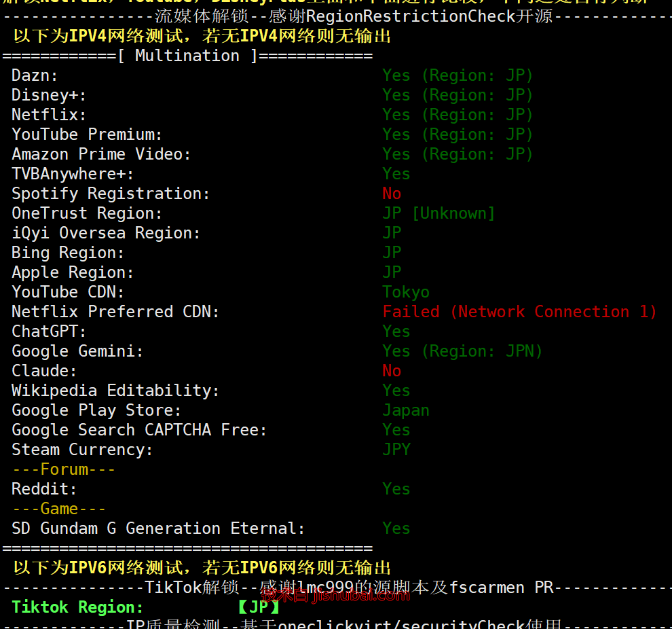The width and height of the screenshot is (672, 629).
Task: Click the 'YouTube CDN:' label
Action: (68, 292)
